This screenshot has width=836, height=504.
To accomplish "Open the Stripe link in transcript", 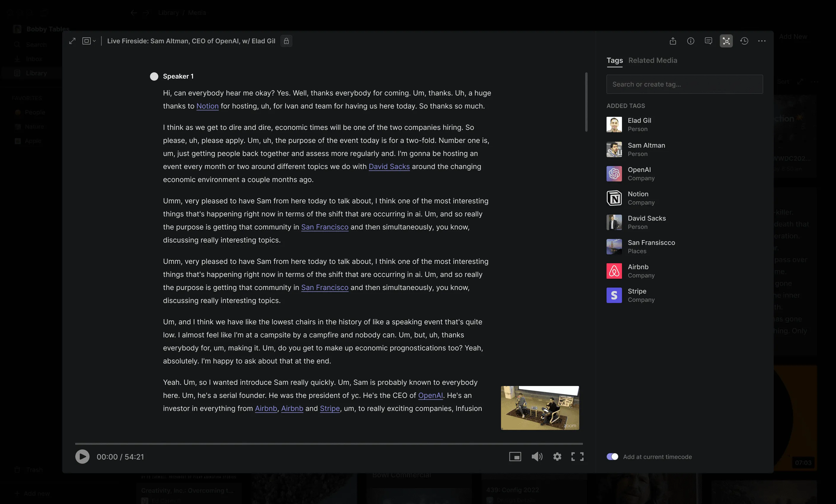I will point(329,408).
